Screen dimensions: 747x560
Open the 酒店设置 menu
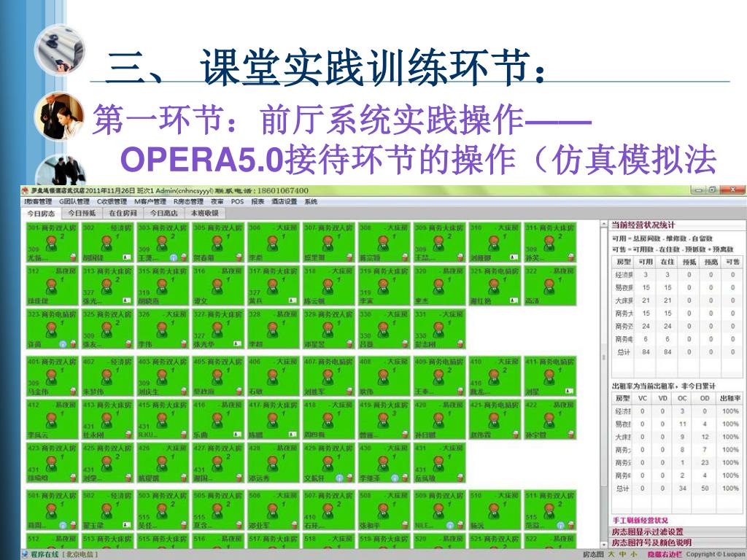click(285, 201)
